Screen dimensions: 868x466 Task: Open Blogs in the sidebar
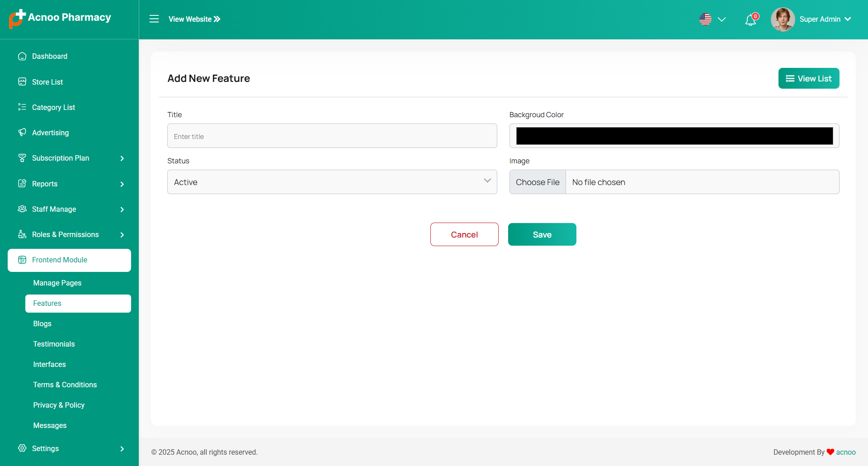point(42,323)
